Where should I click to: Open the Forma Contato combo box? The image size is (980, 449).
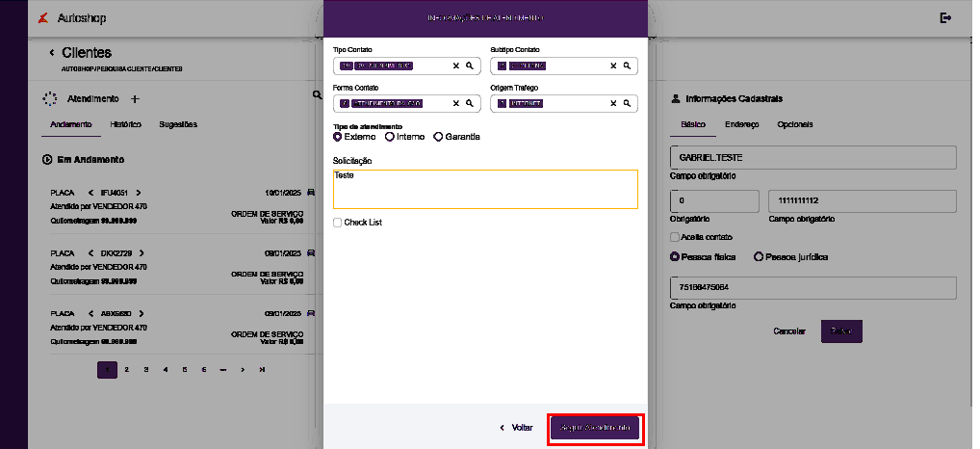coord(407,103)
